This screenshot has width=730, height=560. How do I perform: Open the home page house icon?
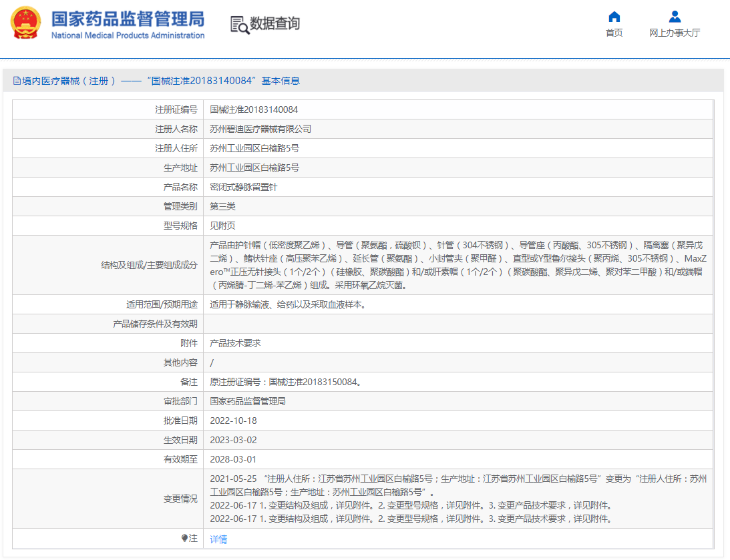pos(614,17)
